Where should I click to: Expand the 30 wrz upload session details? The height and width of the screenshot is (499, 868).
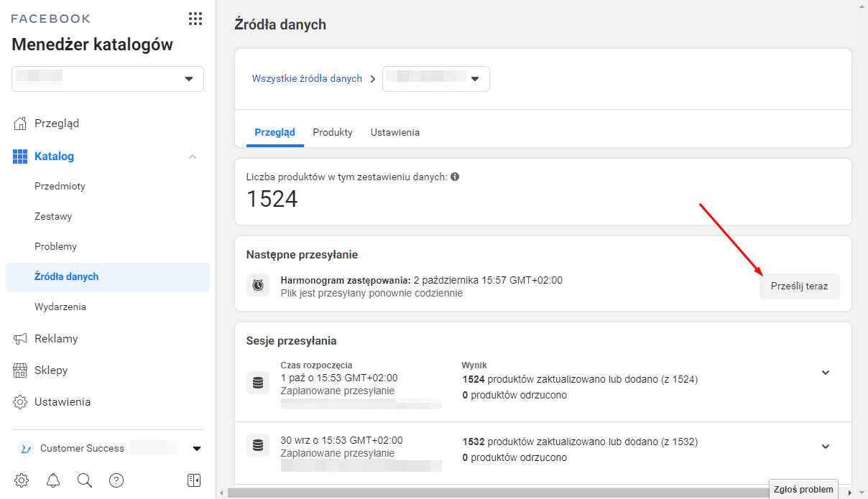point(826,447)
